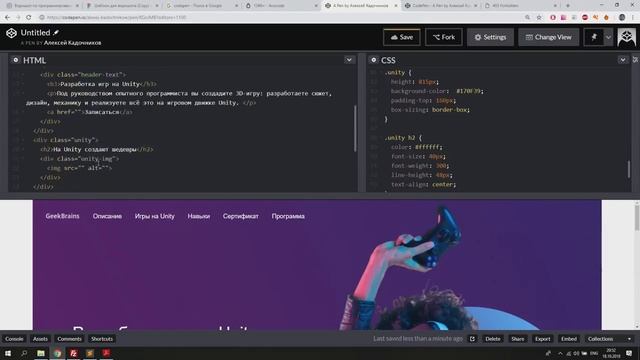Open the Embed option
Screen dimensions: 640x360
pos(569,339)
